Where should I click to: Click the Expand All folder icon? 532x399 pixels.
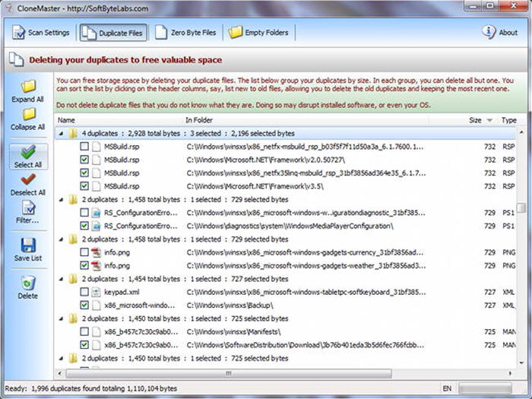tap(29, 86)
